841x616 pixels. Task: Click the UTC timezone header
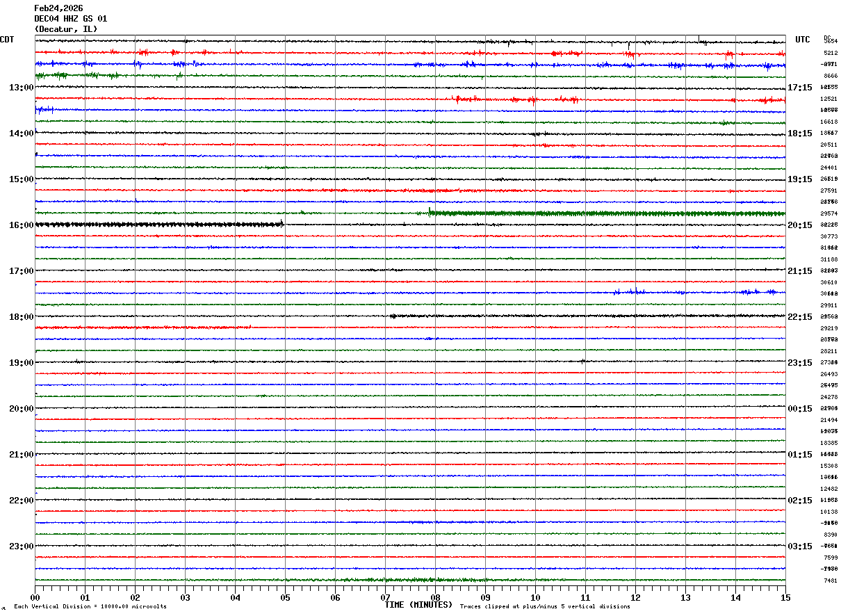(x=803, y=40)
